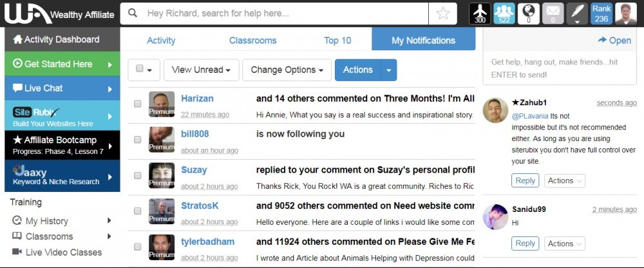Select the checkbox for Suzay's reply
The width and height of the screenshot is (644, 268).
tap(138, 175)
